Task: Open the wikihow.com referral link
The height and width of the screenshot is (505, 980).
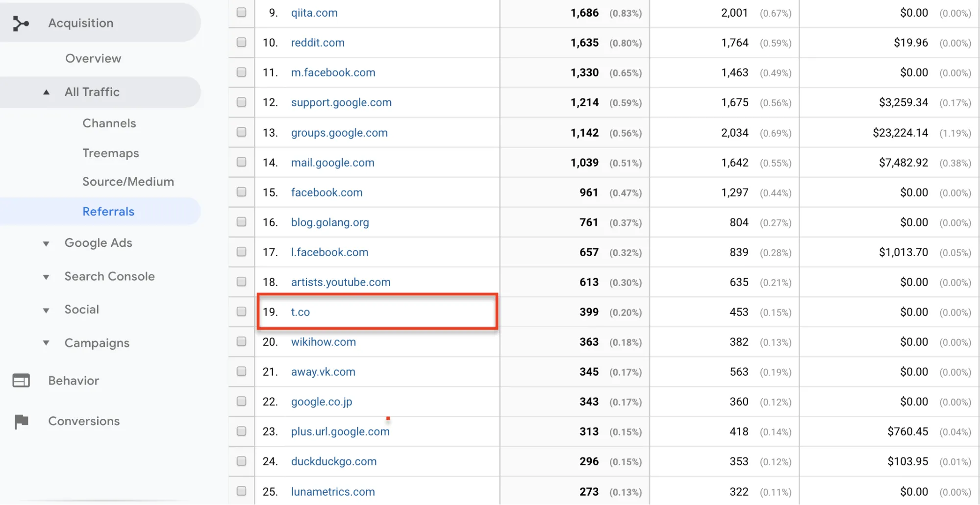Action: pos(324,342)
